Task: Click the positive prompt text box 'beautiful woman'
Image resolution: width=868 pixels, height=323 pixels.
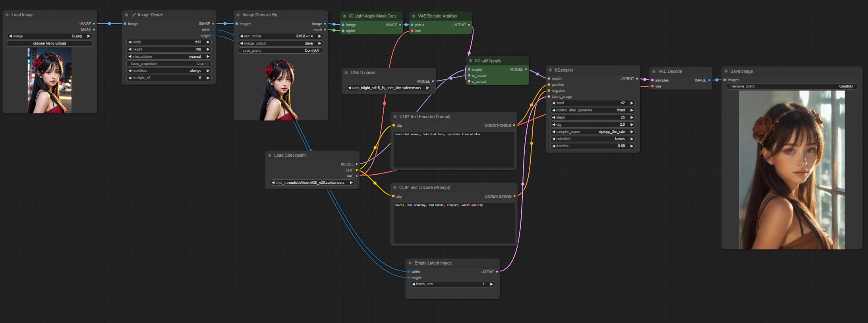Action: pos(453,150)
